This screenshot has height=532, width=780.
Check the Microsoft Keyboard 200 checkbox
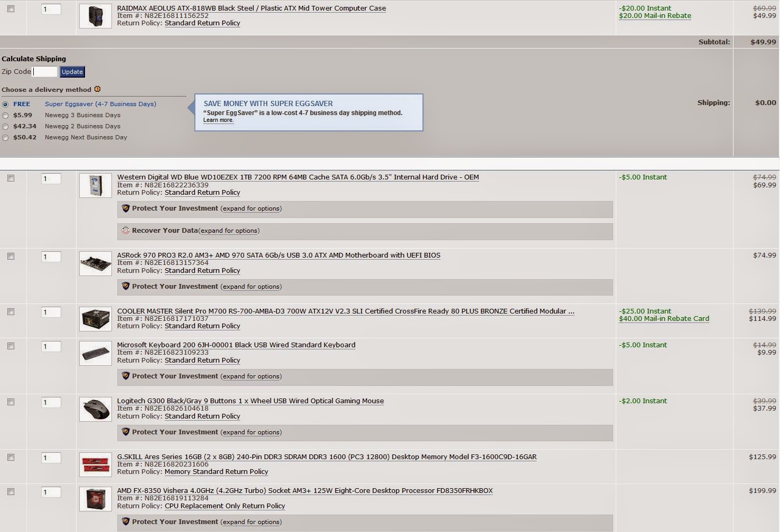point(11,346)
